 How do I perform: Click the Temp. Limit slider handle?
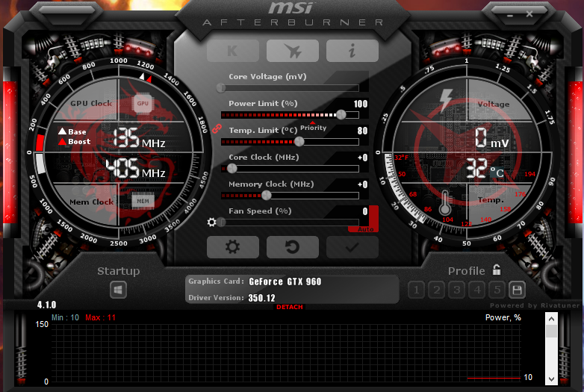pyautogui.click(x=299, y=141)
